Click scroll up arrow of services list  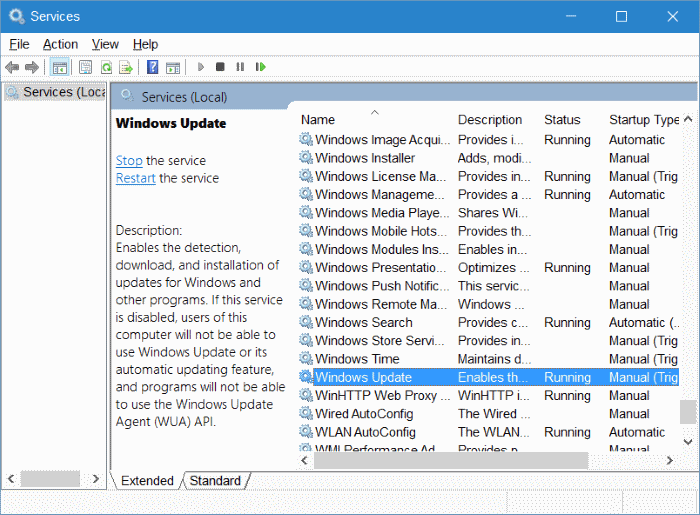point(688,119)
